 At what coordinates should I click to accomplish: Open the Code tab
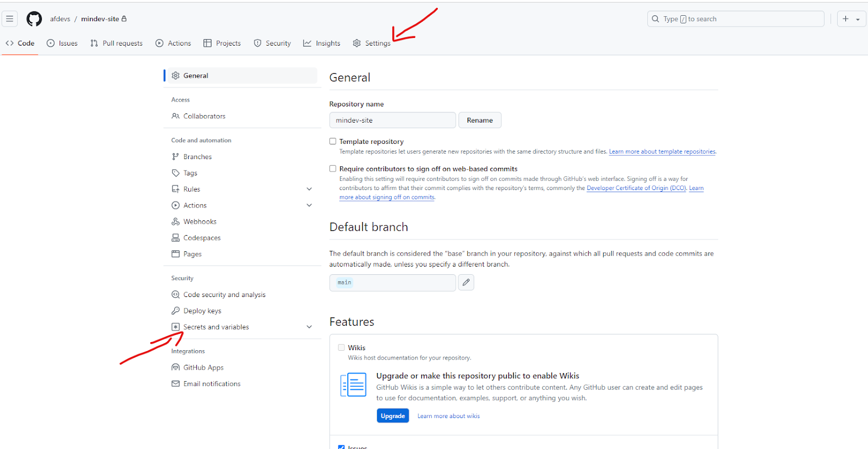coord(20,43)
